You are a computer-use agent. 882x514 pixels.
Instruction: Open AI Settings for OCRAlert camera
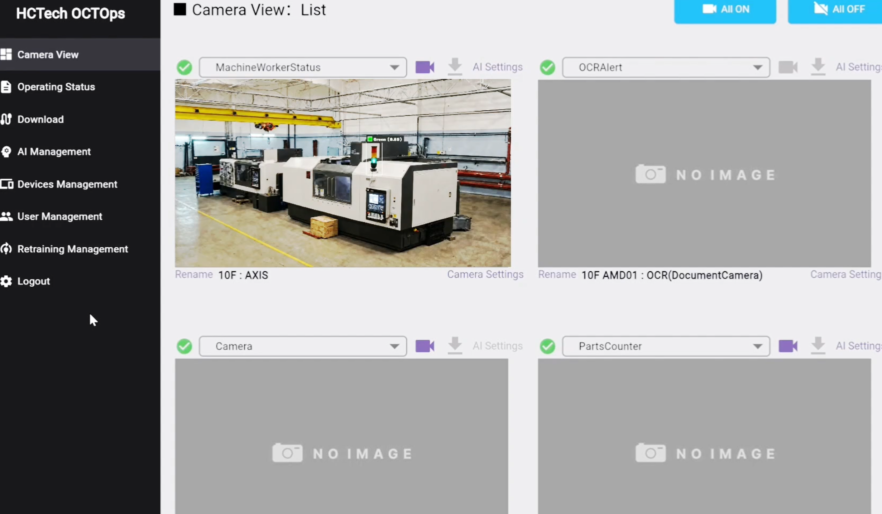coord(858,67)
